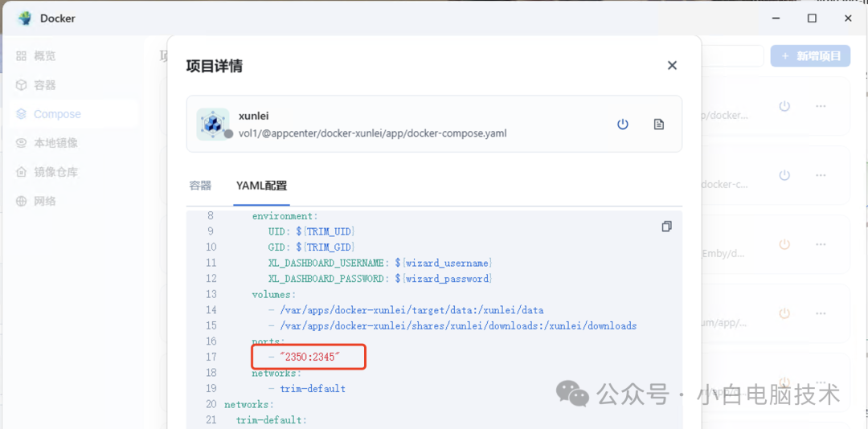Copy the YAML configuration with copy icon
Screen dimensions: 868x429
(x=666, y=227)
